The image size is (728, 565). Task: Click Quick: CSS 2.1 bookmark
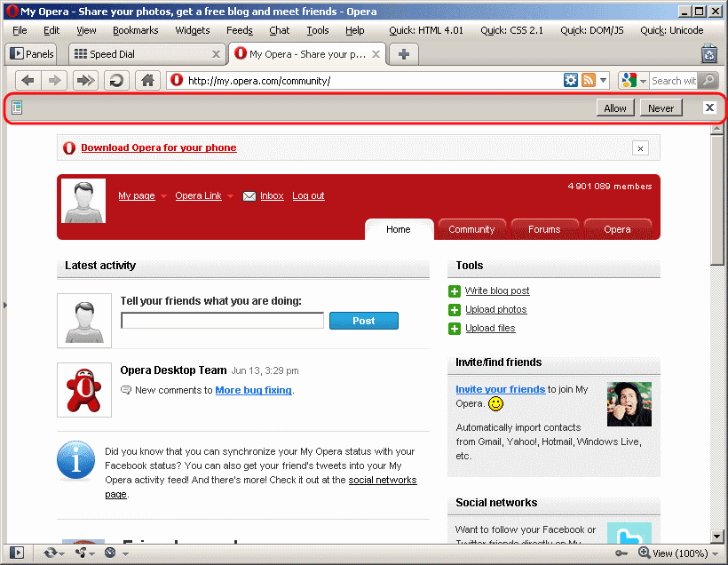[511, 30]
